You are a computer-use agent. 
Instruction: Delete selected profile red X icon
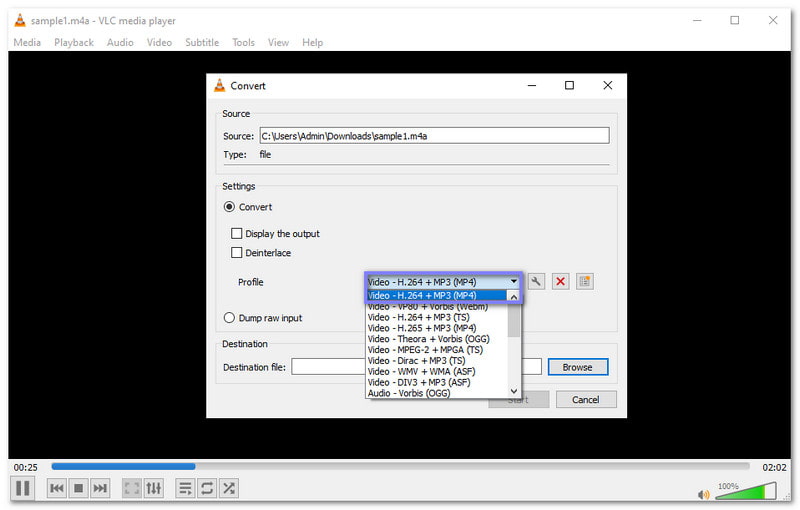561,282
